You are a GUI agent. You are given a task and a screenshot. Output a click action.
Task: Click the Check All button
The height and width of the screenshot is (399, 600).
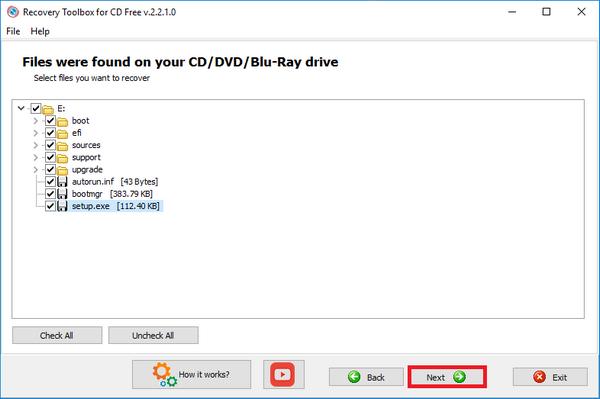click(57, 335)
